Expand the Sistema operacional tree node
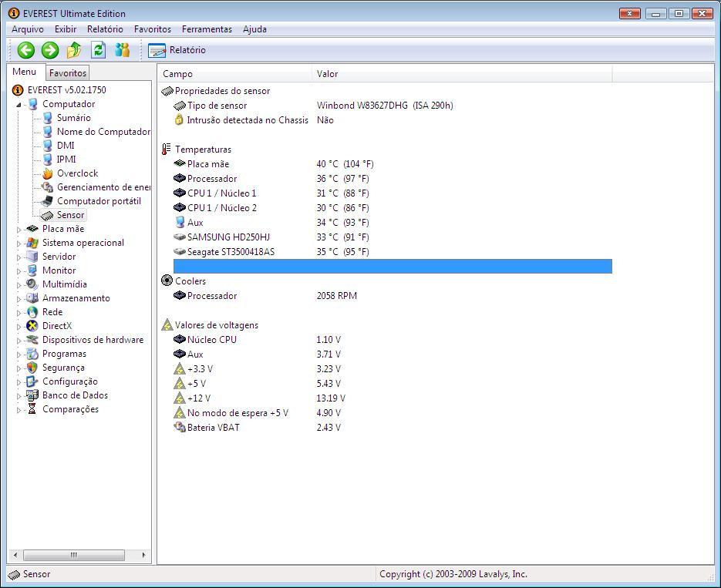This screenshot has height=588, width=721. pyautogui.click(x=19, y=244)
